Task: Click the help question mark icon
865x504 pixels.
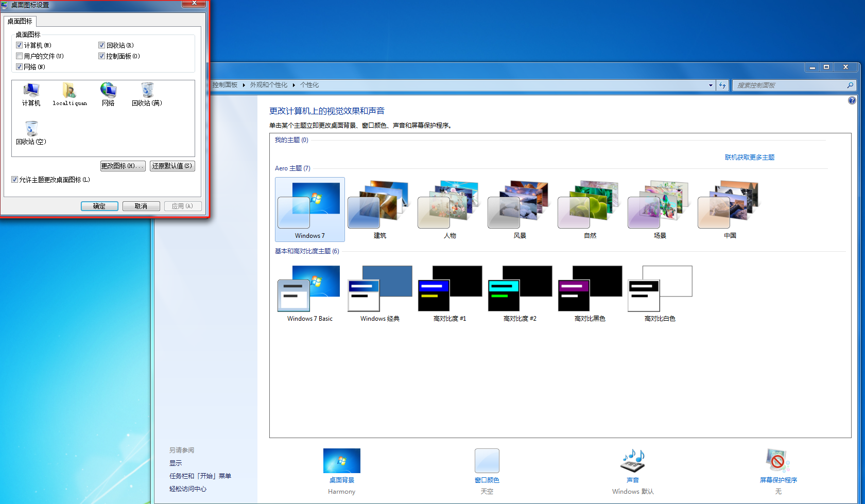Action: pyautogui.click(x=852, y=100)
